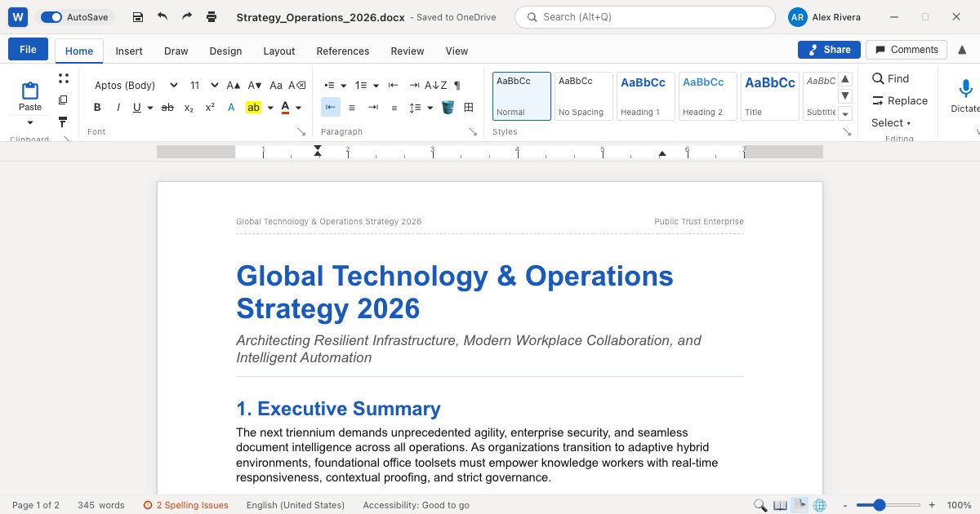Click the Save floppy disk icon

pos(138,17)
